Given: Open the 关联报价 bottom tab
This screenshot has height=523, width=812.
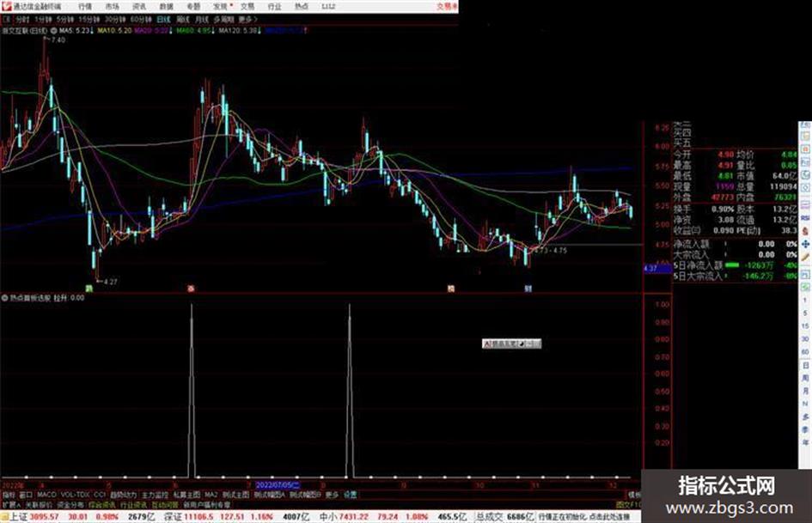Looking at the screenshot, I should pyautogui.click(x=39, y=504).
